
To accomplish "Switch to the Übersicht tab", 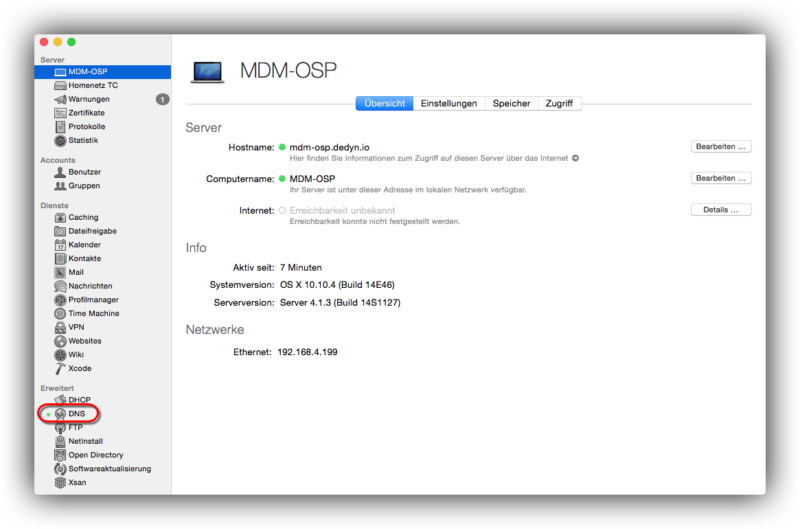I will coord(384,104).
